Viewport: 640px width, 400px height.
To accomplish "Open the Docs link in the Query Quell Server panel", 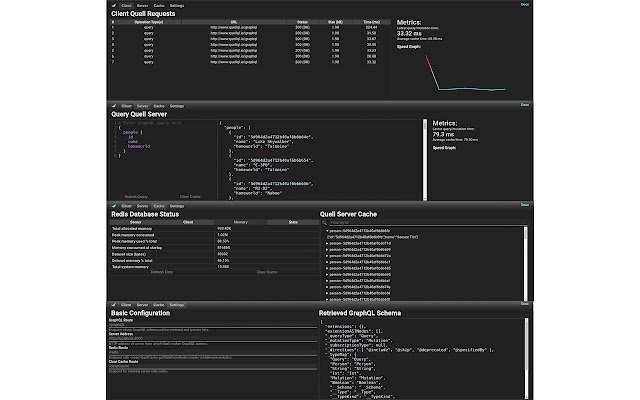I will tap(525, 105).
